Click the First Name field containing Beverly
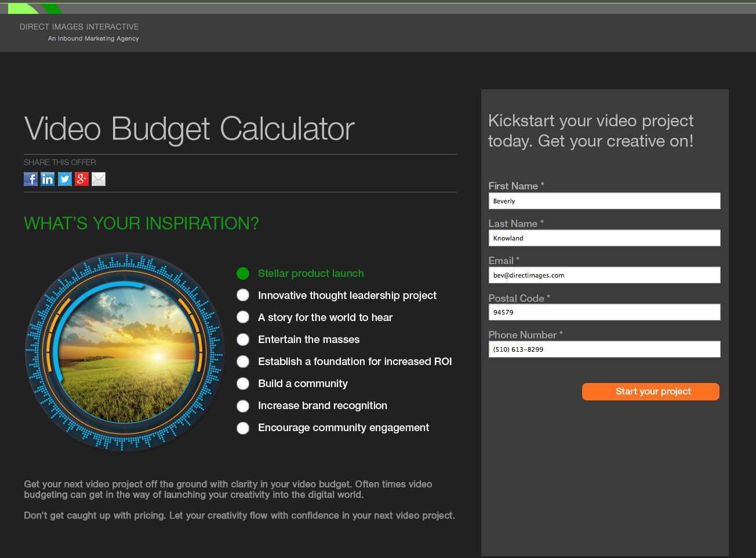This screenshot has height=558, width=756. tap(604, 201)
